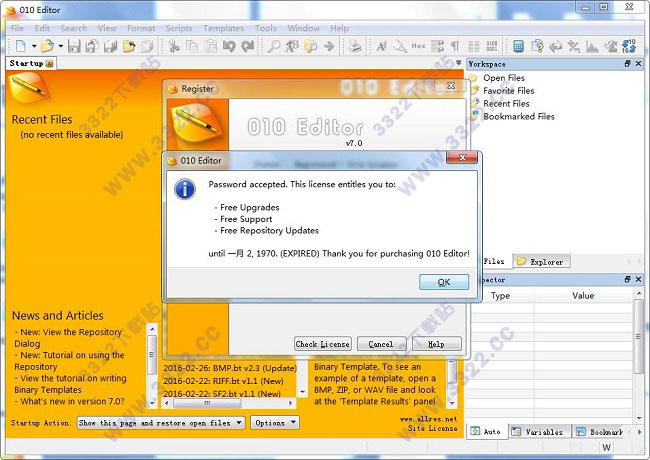Click the New file toolbar icon
The image size is (650, 460).
21,46
